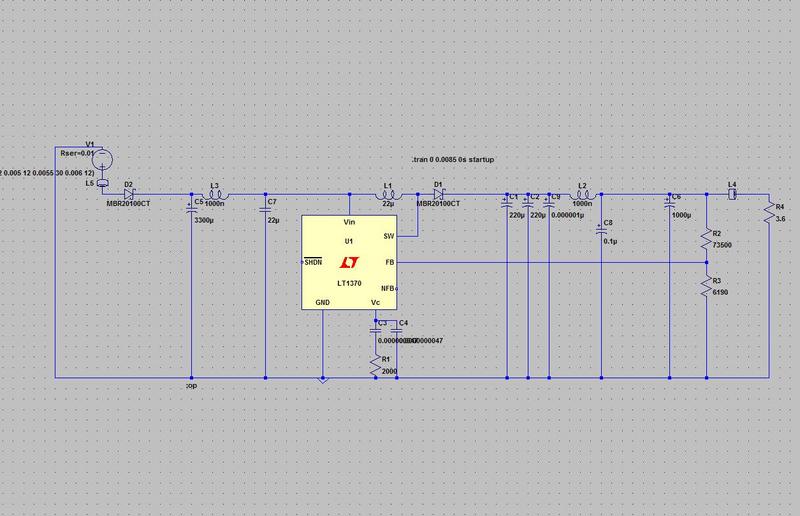Click the R3 6190 resistor symbol
Viewport: 800px width, 516px height.
(707, 287)
